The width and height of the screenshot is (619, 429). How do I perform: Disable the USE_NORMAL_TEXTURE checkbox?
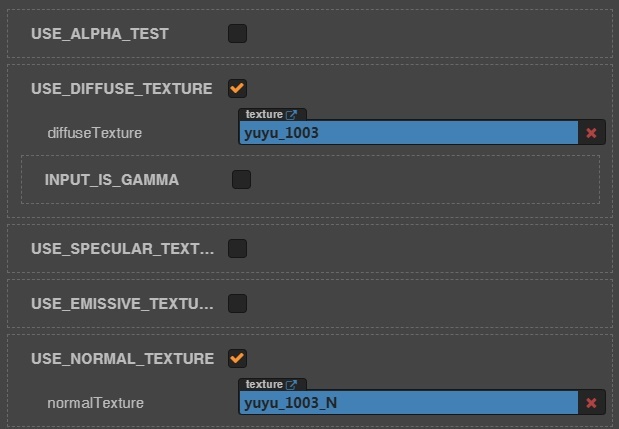coord(237,358)
